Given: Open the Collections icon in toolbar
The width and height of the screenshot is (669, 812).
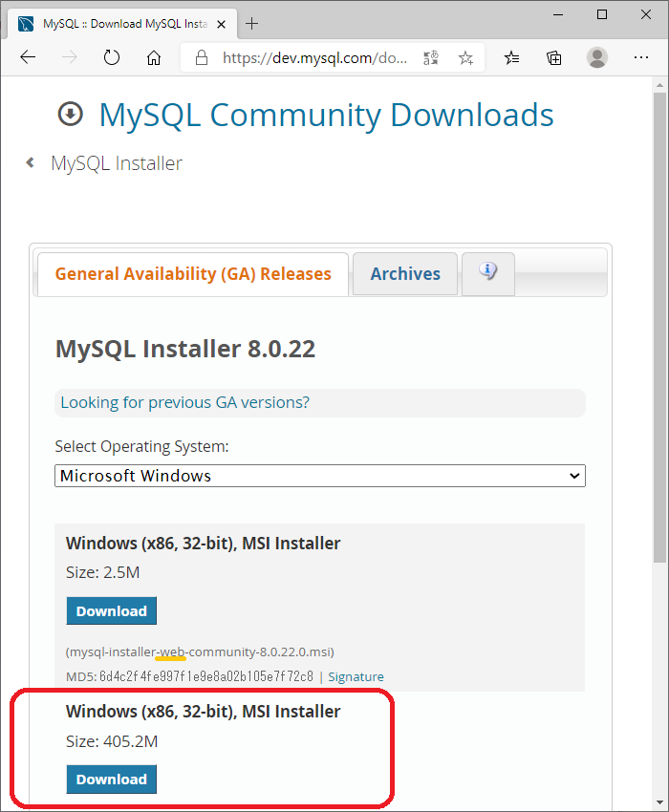Looking at the screenshot, I should (554, 58).
